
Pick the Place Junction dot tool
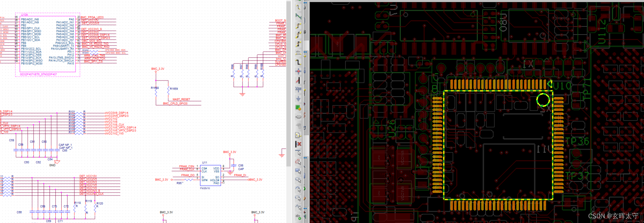298,71
